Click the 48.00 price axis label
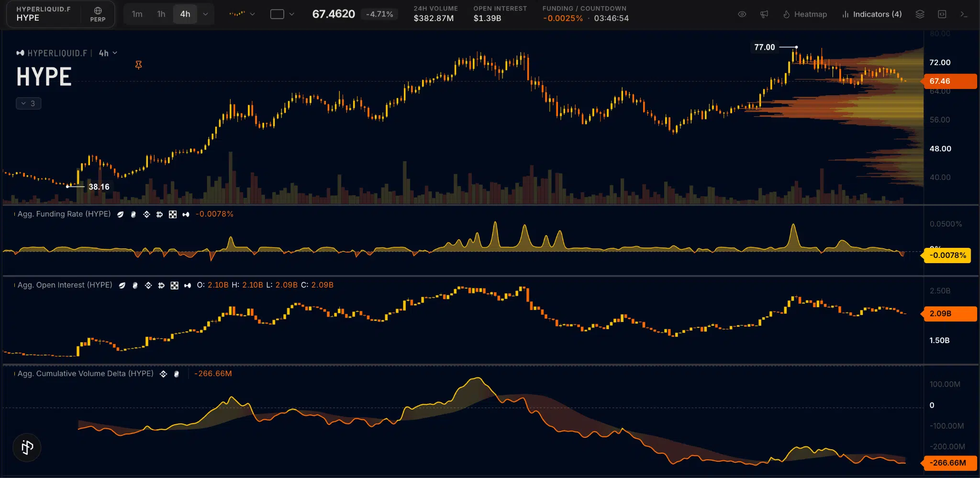Viewport: 980px width, 478px height. pos(940,148)
